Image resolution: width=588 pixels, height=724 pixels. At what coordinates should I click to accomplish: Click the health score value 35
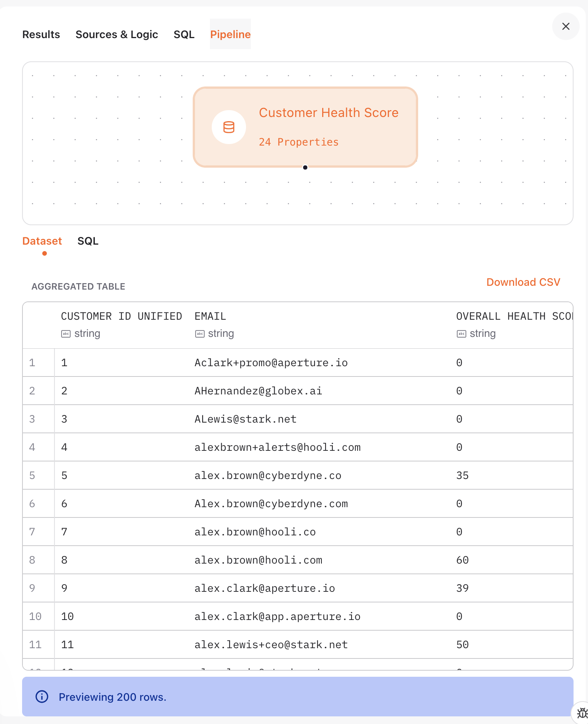[x=462, y=475]
